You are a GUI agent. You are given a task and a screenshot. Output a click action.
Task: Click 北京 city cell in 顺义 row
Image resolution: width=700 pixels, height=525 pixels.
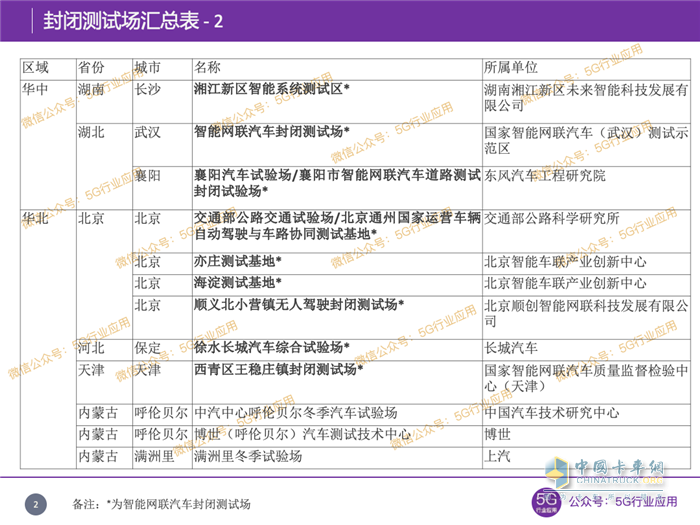pos(162,317)
